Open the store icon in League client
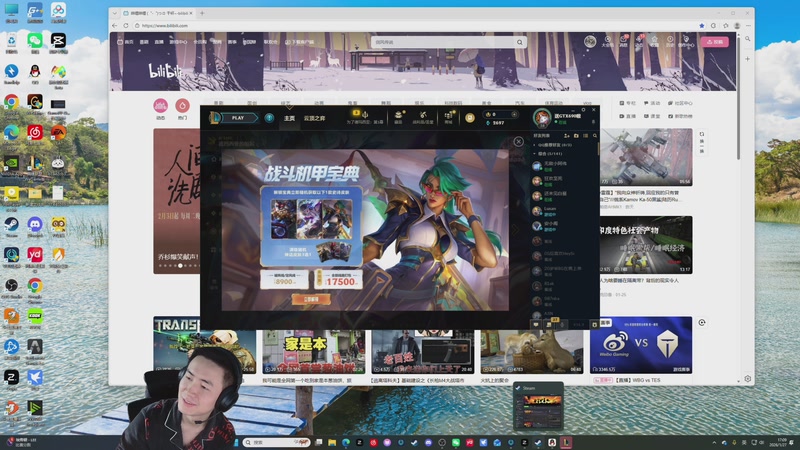800x450 pixels. pyautogui.click(x=448, y=116)
